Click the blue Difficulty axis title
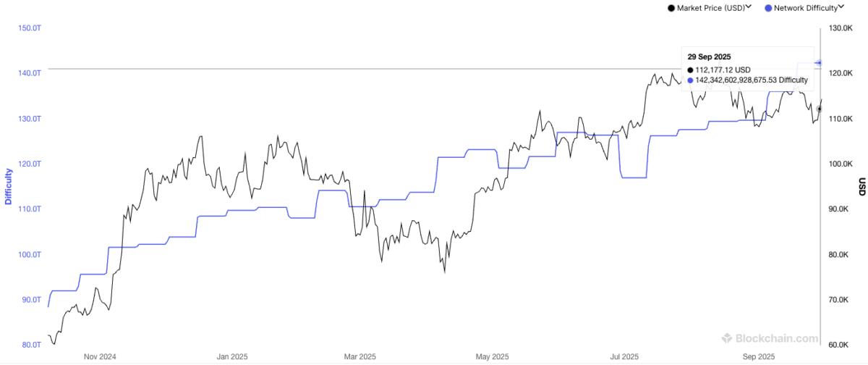This screenshot has width=868, height=365. pos(9,186)
